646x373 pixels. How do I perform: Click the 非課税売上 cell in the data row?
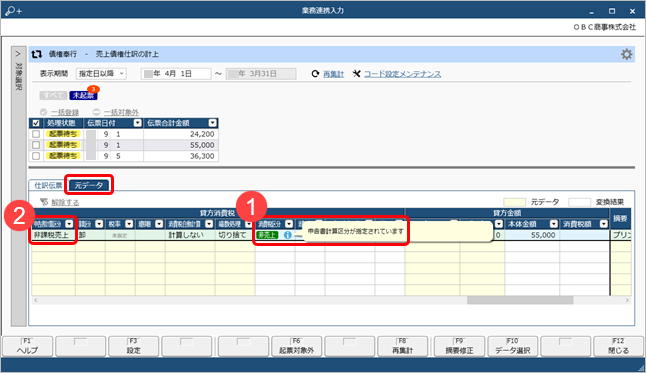pyautogui.click(x=54, y=235)
